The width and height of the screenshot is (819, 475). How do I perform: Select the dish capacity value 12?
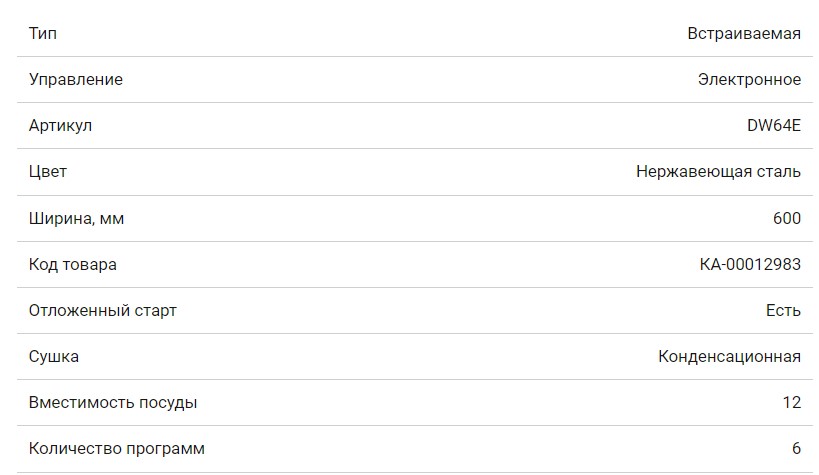tap(792, 403)
